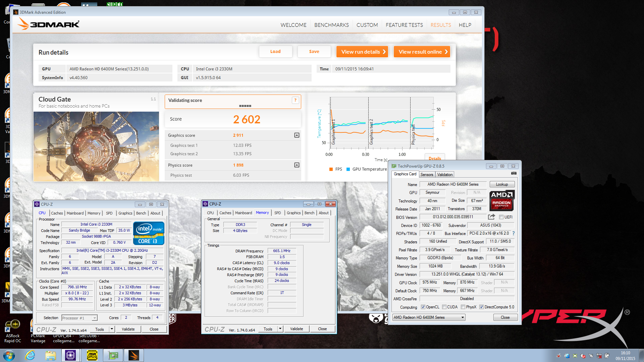Click the chart Details button
Viewport: 644px width, 362px height.
coord(435,158)
